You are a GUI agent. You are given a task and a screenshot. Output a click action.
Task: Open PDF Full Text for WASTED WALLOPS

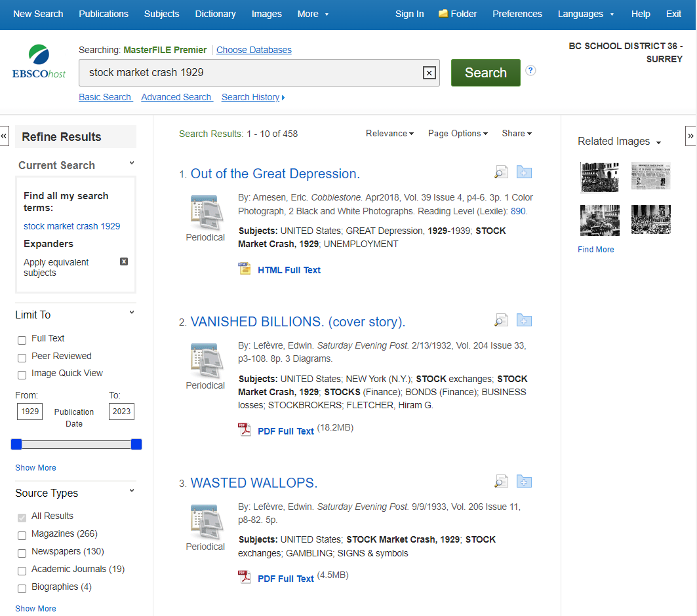click(285, 579)
